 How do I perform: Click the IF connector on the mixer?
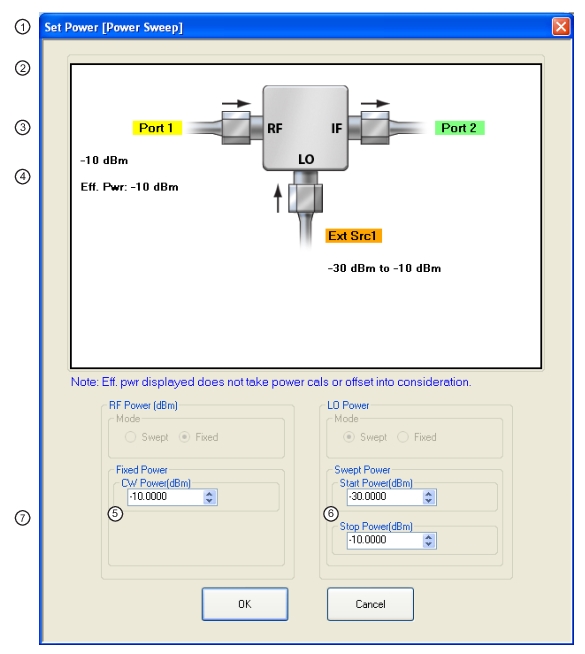point(375,128)
